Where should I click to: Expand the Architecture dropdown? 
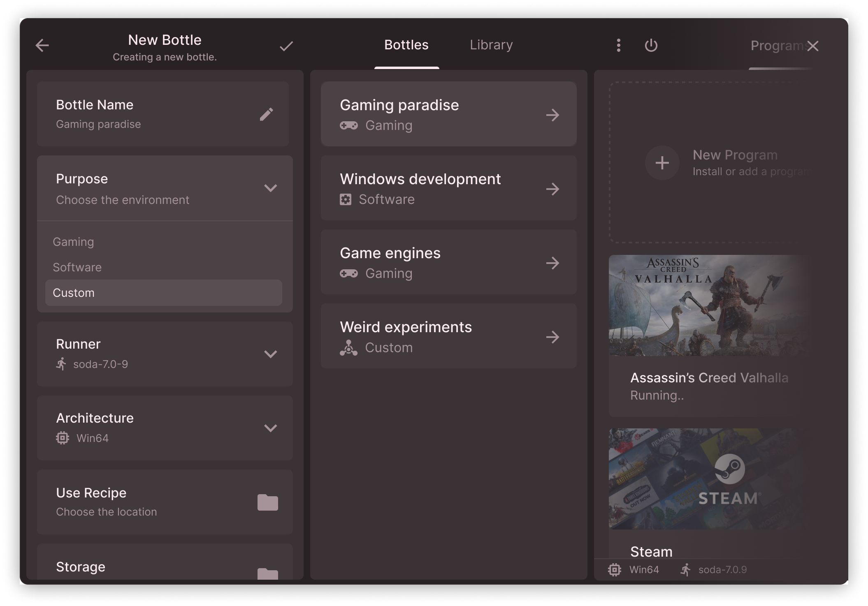pos(270,428)
